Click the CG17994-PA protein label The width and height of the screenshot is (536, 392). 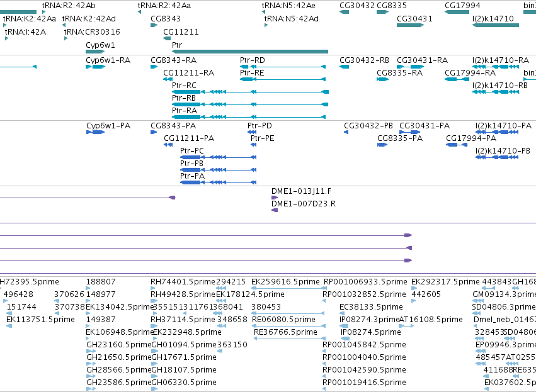(x=471, y=138)
